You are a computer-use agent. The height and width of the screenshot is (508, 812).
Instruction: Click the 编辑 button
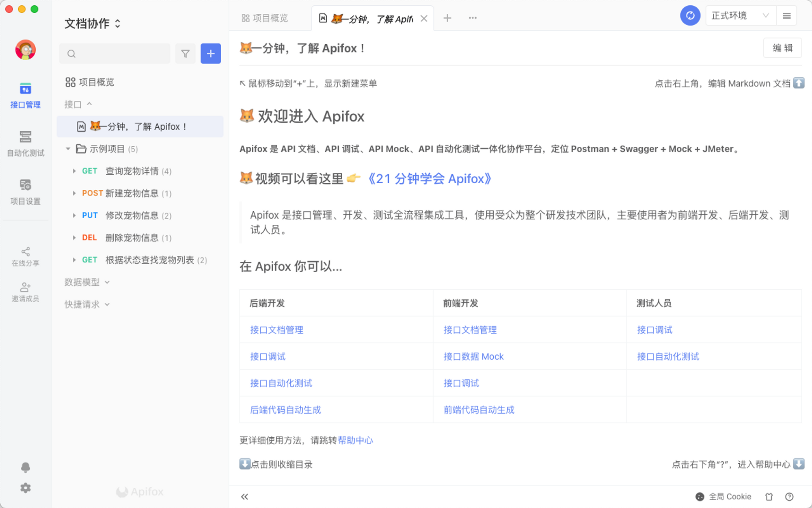[x=783, y=48]
